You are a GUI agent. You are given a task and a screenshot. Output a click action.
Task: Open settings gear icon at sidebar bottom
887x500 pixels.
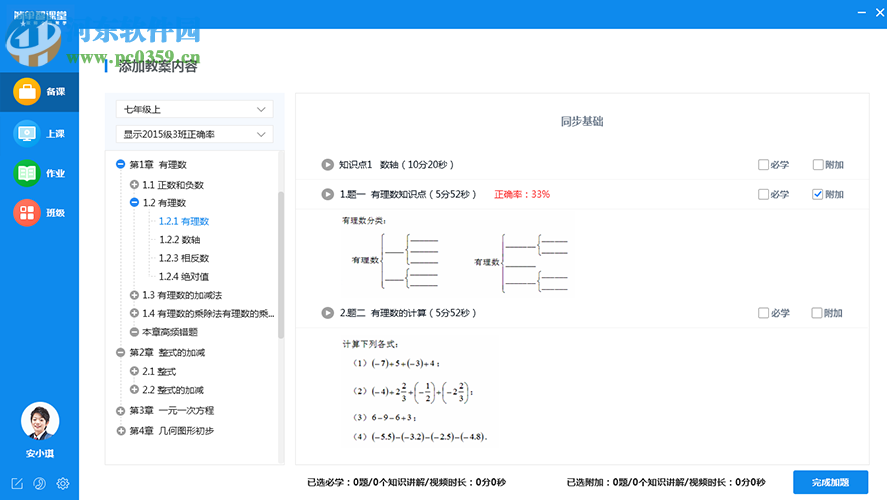pos(63,484)
